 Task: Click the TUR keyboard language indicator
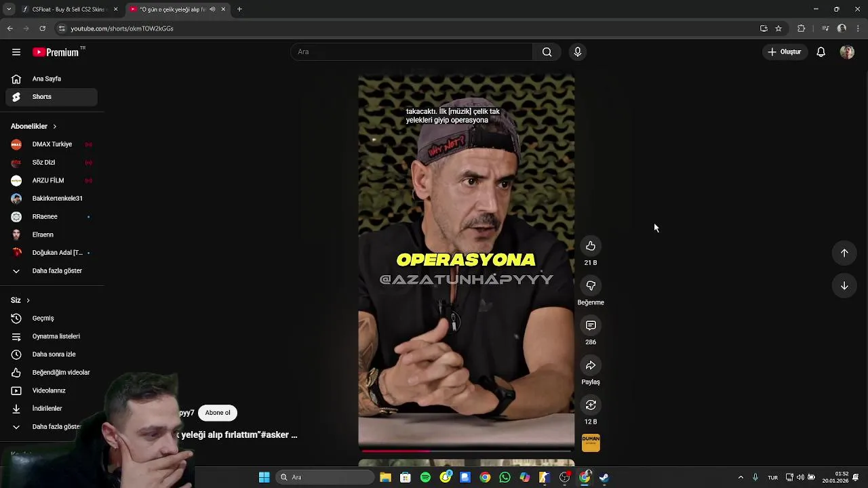[772, 478]
